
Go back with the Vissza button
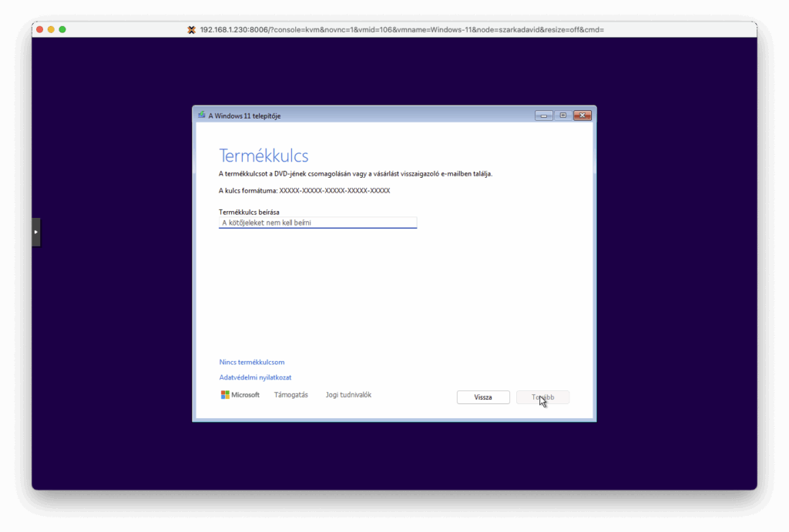(x=483, y=397)
